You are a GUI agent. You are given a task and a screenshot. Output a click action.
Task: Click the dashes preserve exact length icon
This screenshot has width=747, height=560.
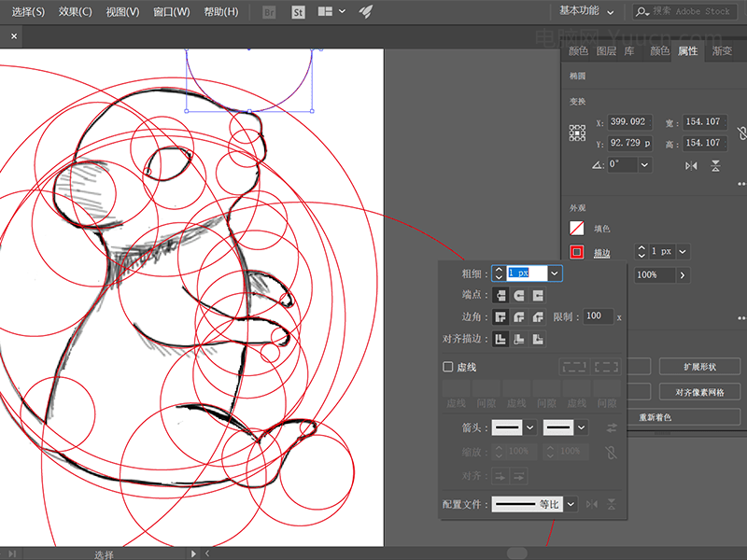pos(574,367)
